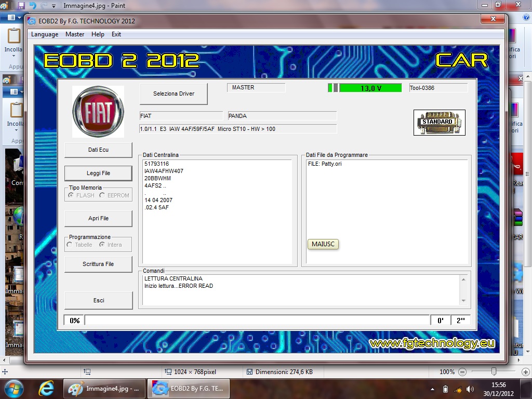The image size is (532, 399).
Task: Click the STANDARD connector icon
Action: [439, 123]
